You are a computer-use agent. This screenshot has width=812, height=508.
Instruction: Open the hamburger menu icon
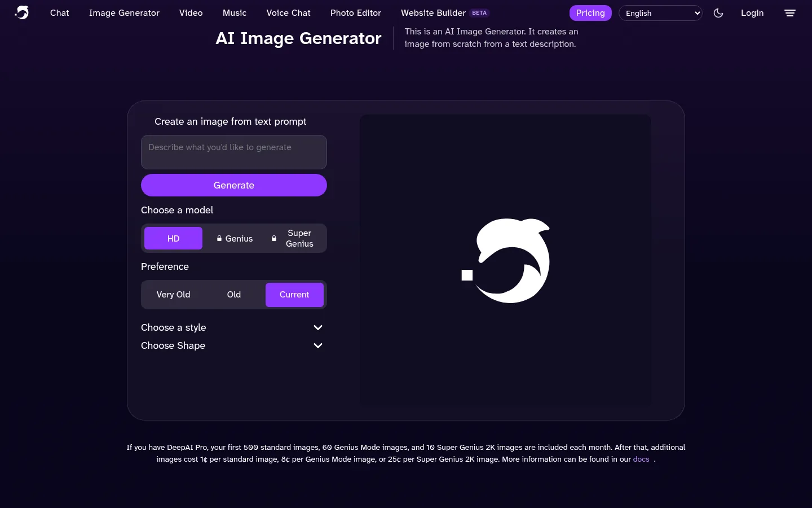tap(790, 13)
